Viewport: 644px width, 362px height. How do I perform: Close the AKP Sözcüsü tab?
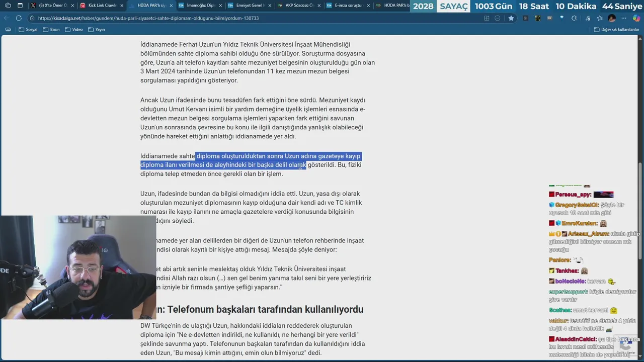pos(318,6)
